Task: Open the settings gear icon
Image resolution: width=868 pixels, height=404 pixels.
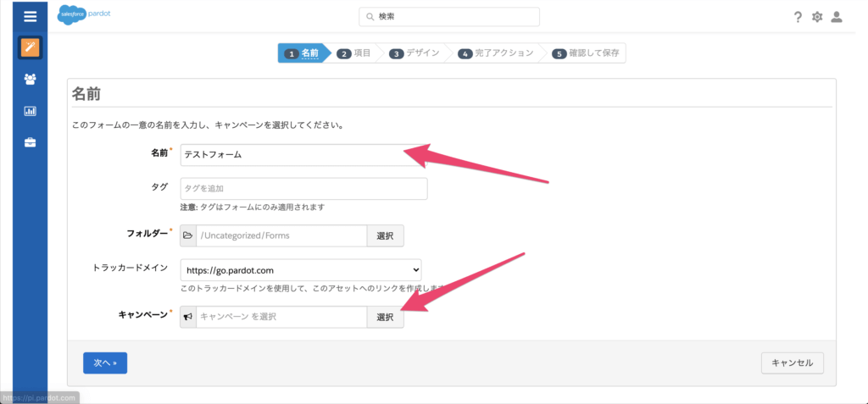Action: [817, 17]
